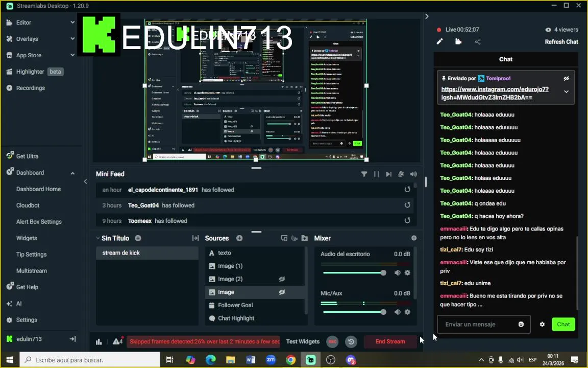
Task: Open Tip Settings sidebar entry
Action: point(31,255)
